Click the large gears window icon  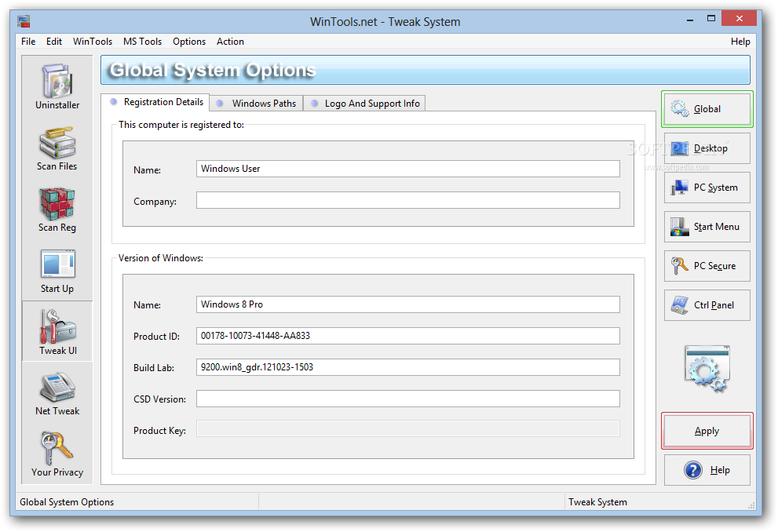[707, 369]
